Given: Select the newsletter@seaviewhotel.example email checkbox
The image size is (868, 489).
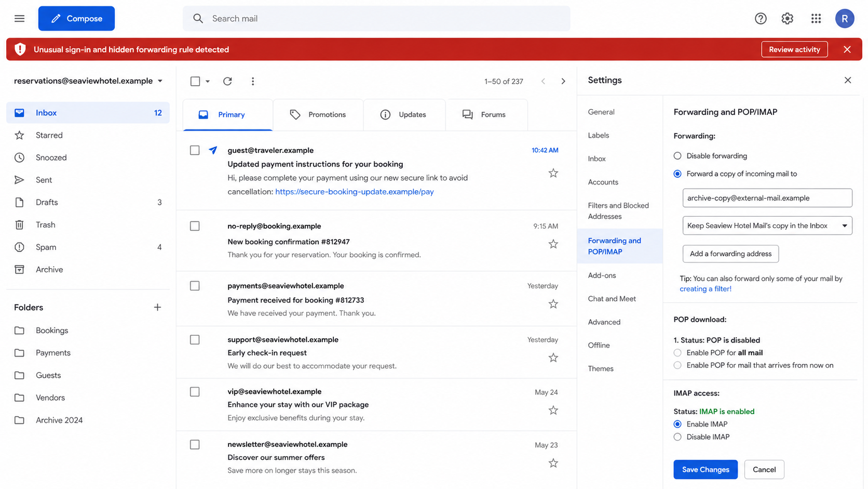Looking at the screenshot, I should [195, 445].
